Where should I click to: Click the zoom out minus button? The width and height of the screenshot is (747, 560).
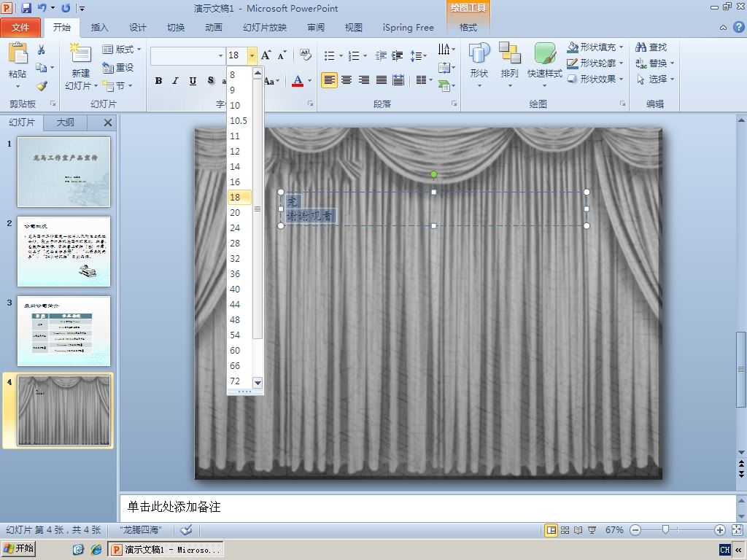pos(635,530)
